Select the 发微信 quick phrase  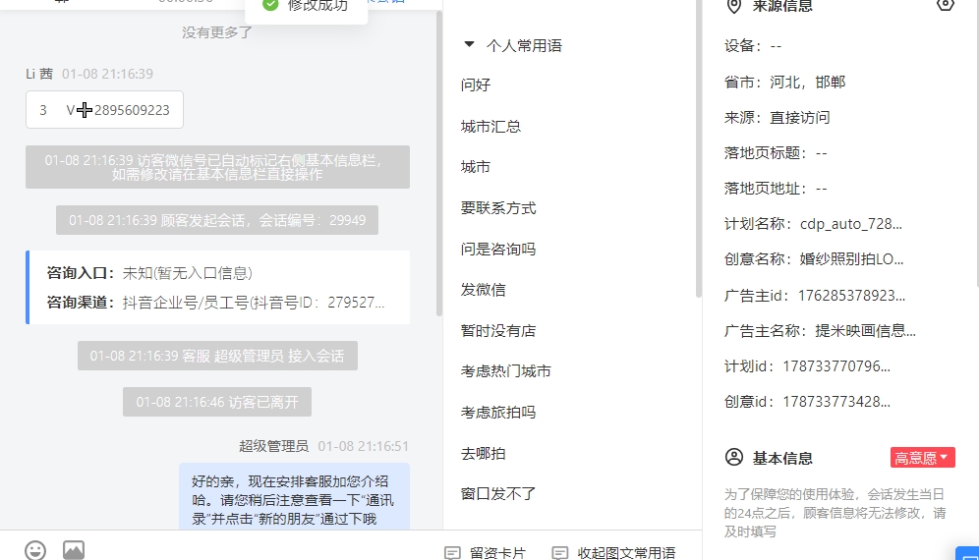[x=484, y=290]
